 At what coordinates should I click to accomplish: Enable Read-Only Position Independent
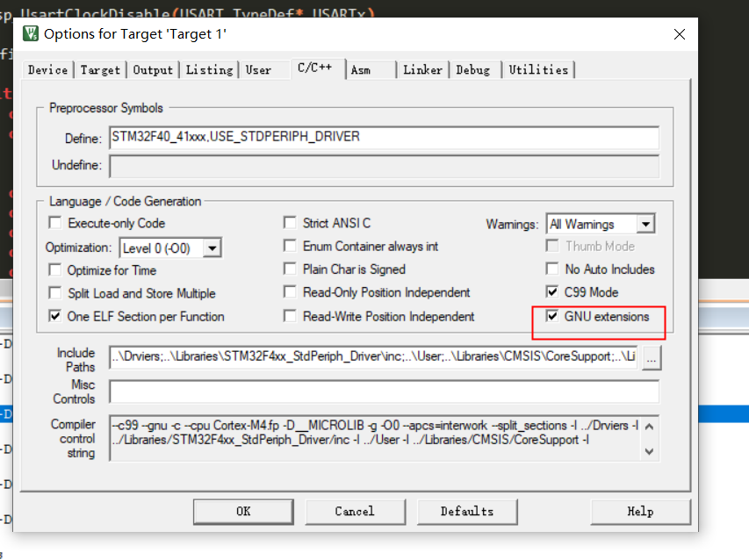click(290, 292)
